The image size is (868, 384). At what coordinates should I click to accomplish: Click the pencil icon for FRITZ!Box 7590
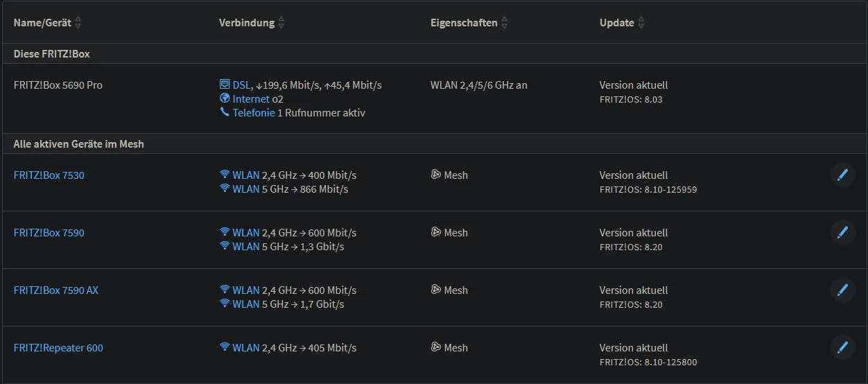pos(842,233)
